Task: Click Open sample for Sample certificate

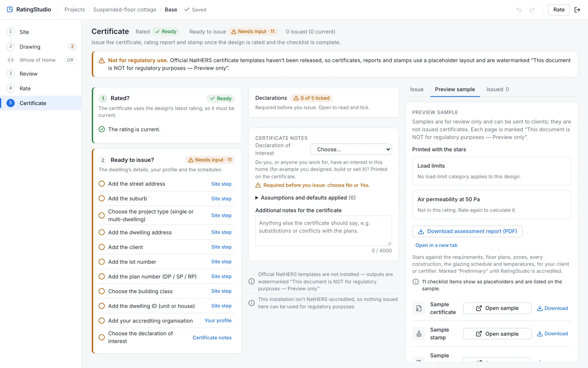Action: (497, 308)
